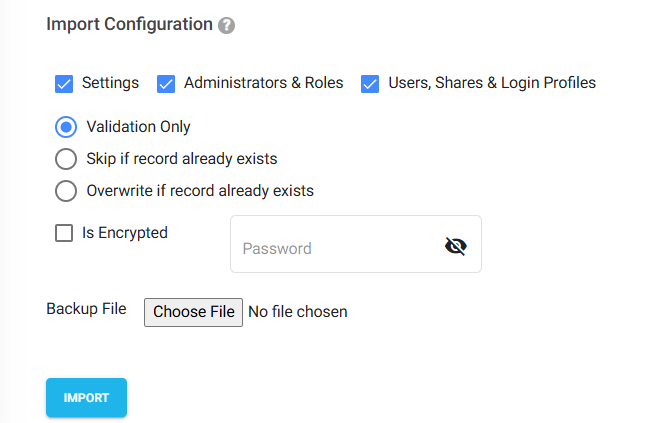This screenshot has height=423, width=660.
Task: Uncheck Users, Shares & Login Profiles checkbox
Action: coord(370,84)
